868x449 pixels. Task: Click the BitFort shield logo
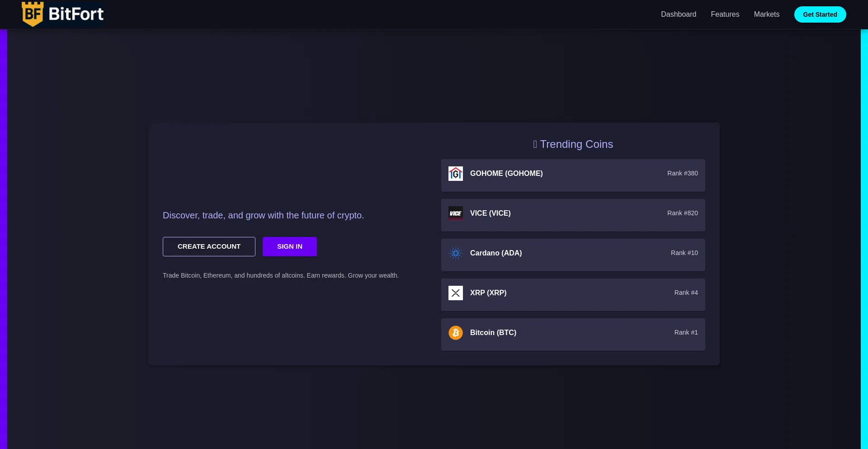point(33,14)
